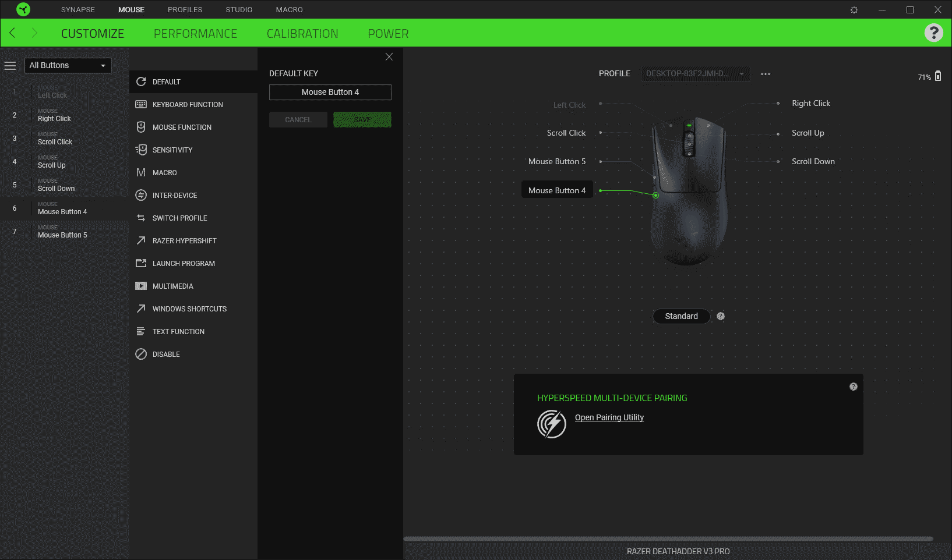Select Mouse Button 5 in button list
The width and height of the screenshot is (952, 560).
click(x=65, y=232)
